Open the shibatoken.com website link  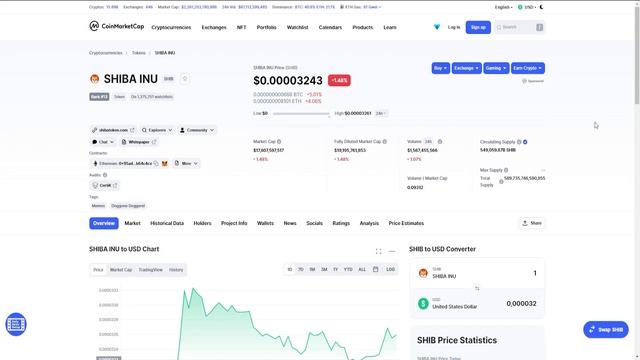tap(113, 130)
